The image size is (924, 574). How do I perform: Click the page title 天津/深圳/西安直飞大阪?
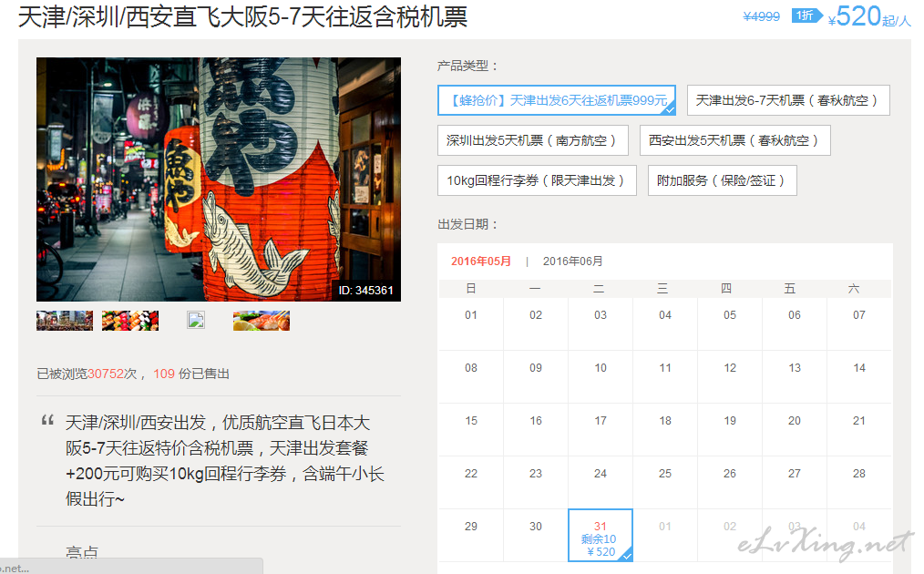point(242,16)
